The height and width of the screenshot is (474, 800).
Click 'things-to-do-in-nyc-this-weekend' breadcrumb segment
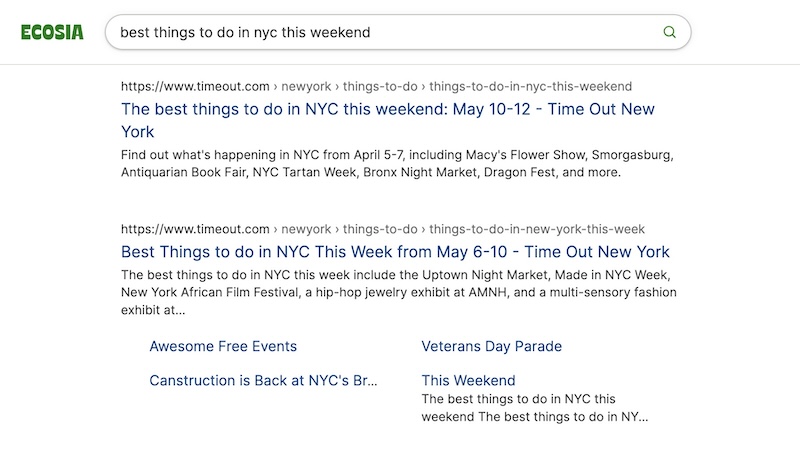tap(531, 87)
